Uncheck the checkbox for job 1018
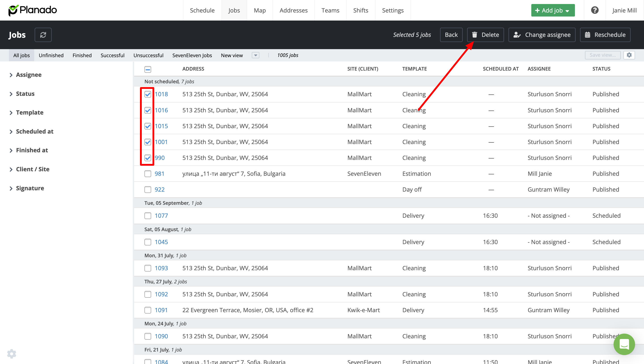 click(x=148, y=94)
